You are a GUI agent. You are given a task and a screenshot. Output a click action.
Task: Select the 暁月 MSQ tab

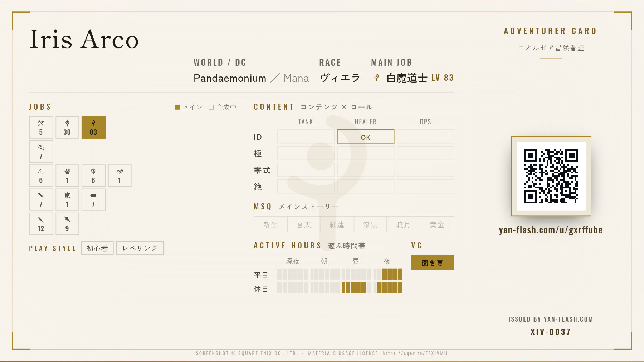click(403, 224)
